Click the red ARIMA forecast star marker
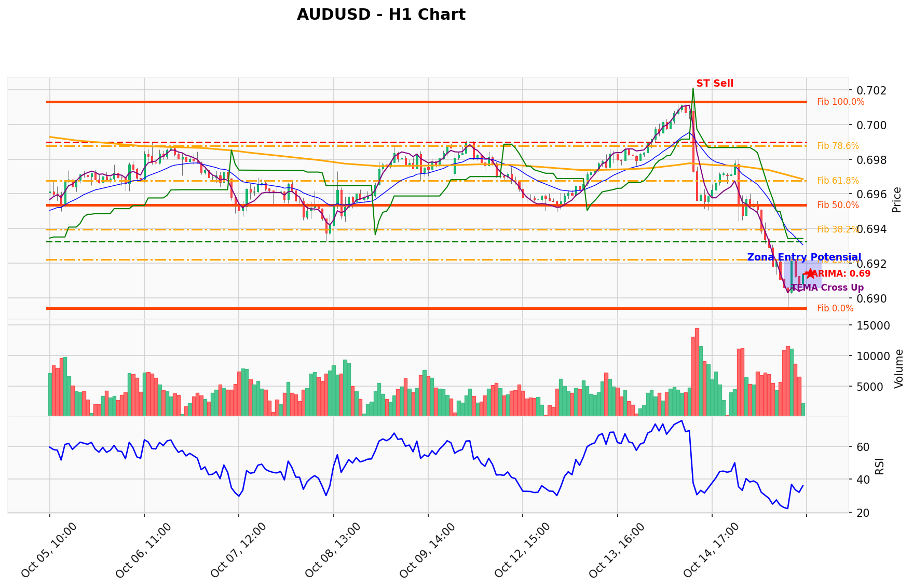 810,274
